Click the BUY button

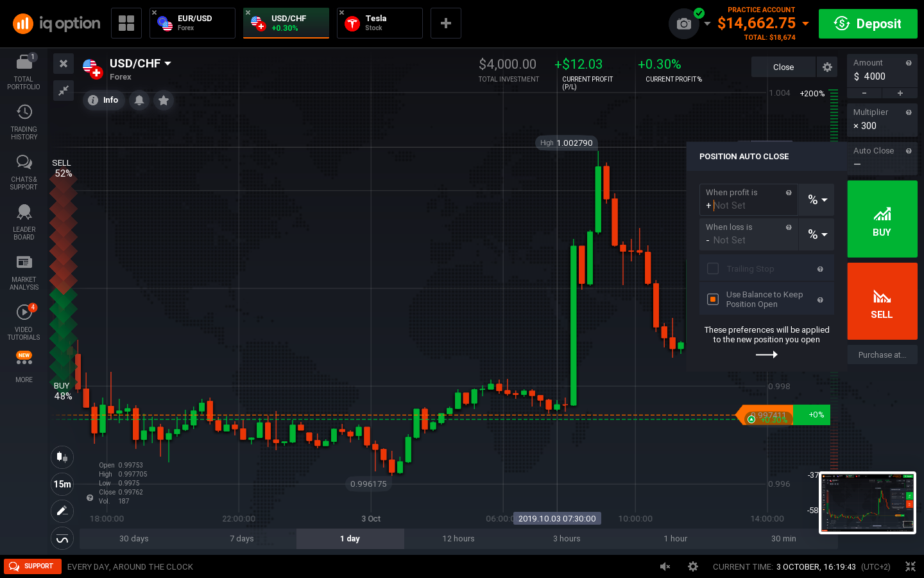tap(882, 219)
